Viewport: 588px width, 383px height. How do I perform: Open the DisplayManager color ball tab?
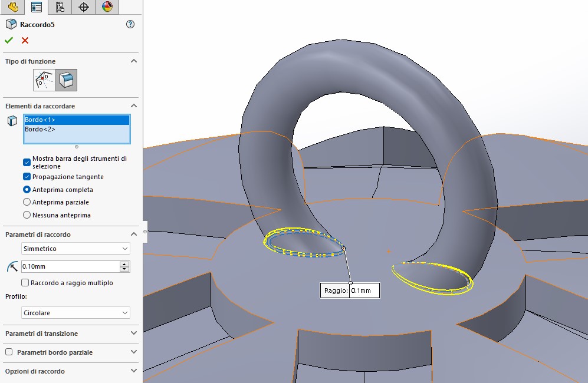click(107, 7)
